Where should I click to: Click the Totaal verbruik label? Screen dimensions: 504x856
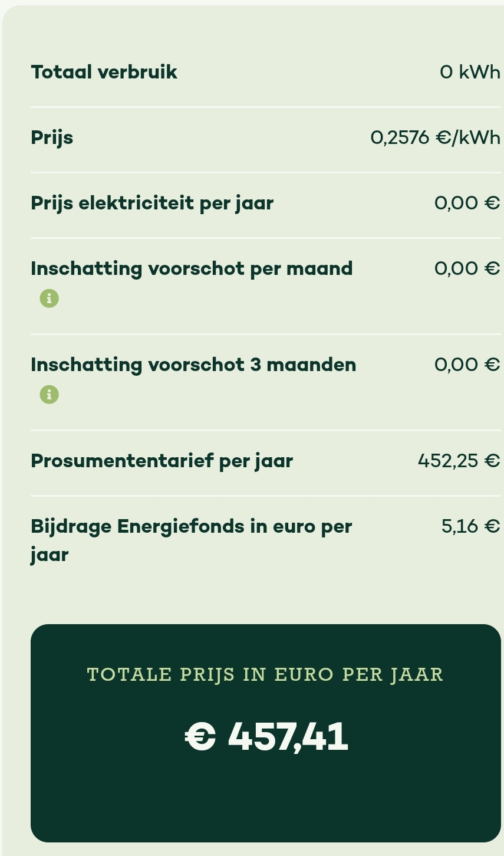pyautogui.click(x=104, y=72)
